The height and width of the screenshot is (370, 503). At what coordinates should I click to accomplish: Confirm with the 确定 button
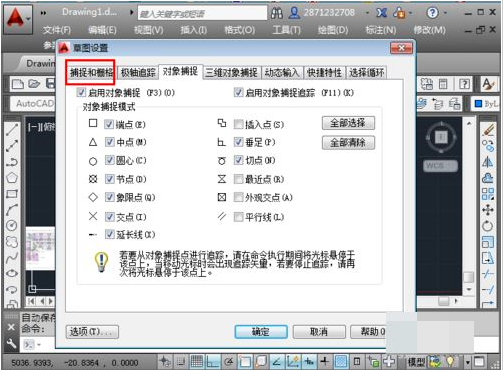tap(261, 332)
